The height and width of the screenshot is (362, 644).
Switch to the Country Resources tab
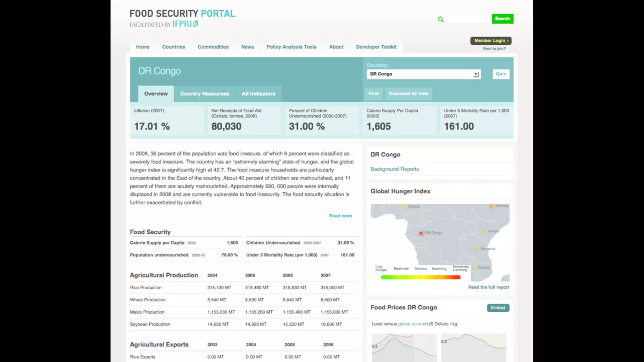coord(204,94)
